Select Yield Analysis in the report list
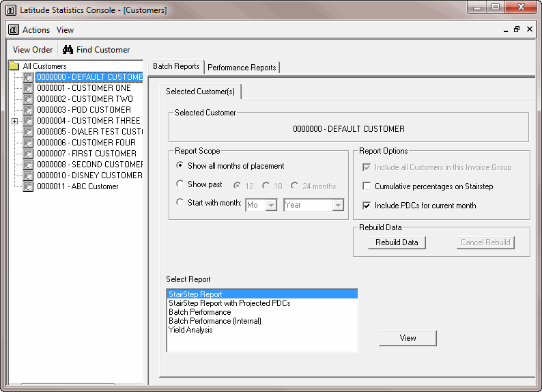This screenshot has height=392, width=542. 190,330
